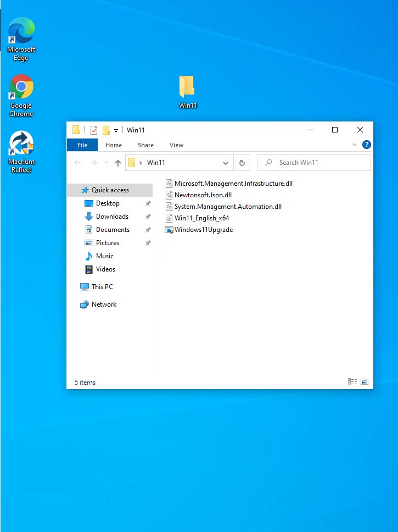Open Downloads in the navigation pane

112,217
